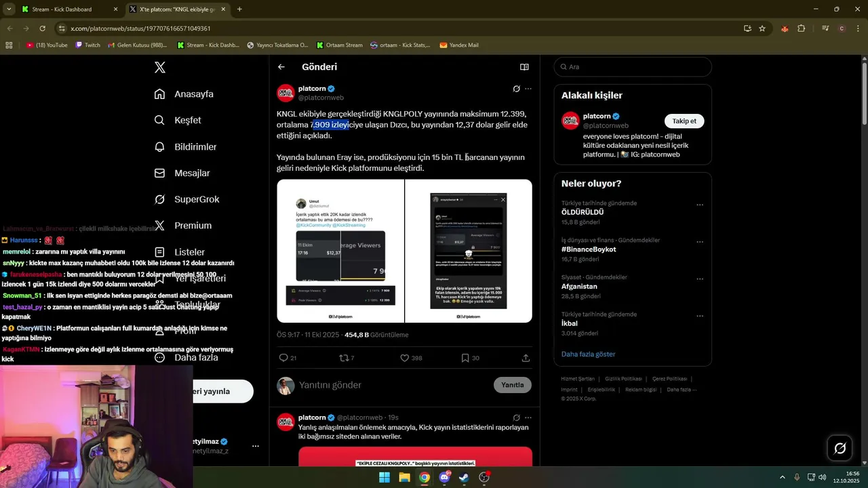Screen dimensions: 868x488
Task: Bookmark this page with star icon
Action: [x=762, y=28]
